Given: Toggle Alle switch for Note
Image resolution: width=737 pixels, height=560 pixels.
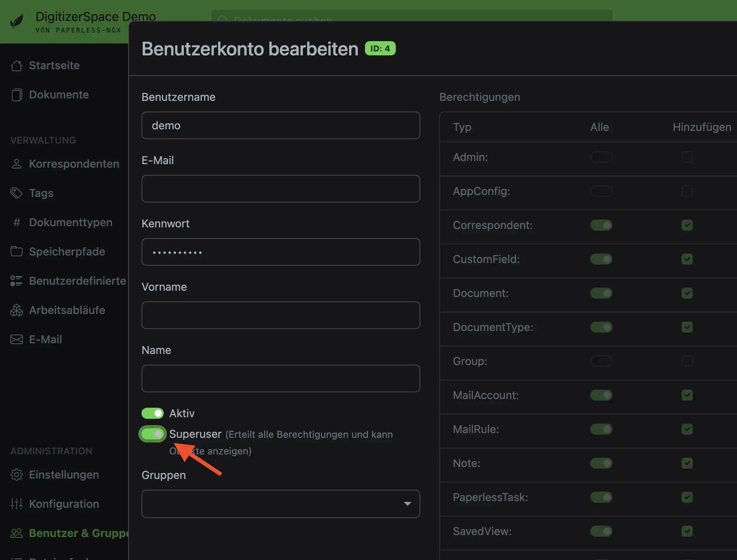Looking at the screenshot, I should coord(601,463).
